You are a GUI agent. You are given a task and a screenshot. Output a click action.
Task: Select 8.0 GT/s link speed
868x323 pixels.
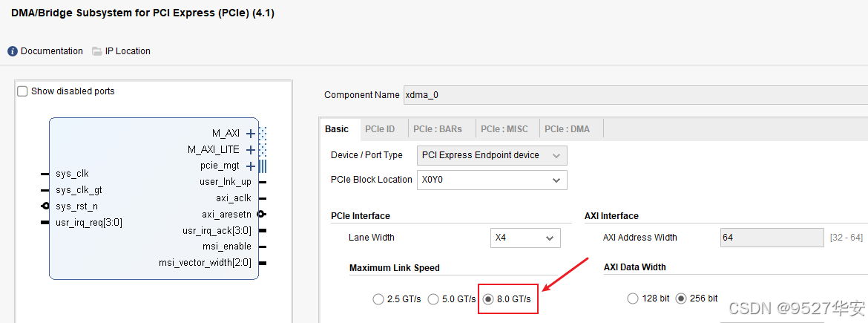click(x=488, y=299)
